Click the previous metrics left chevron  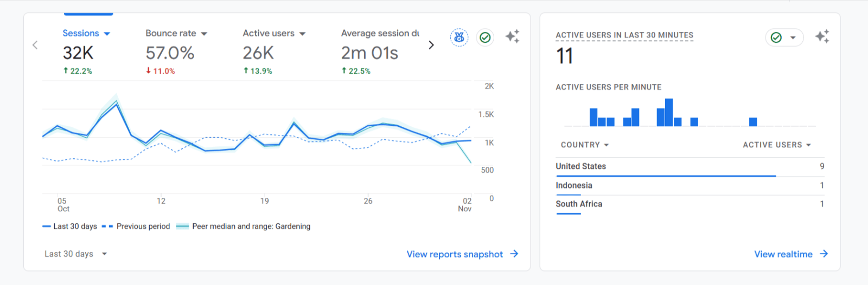pos(35,45)
